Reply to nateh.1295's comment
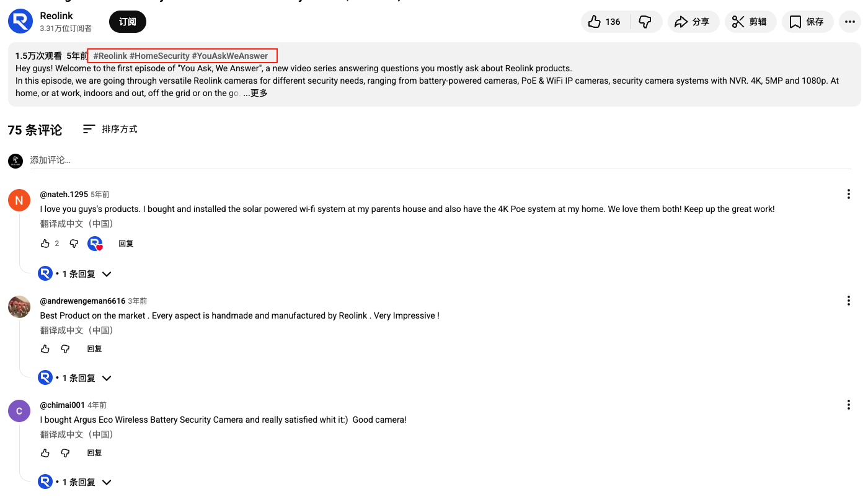 point(126,244)
